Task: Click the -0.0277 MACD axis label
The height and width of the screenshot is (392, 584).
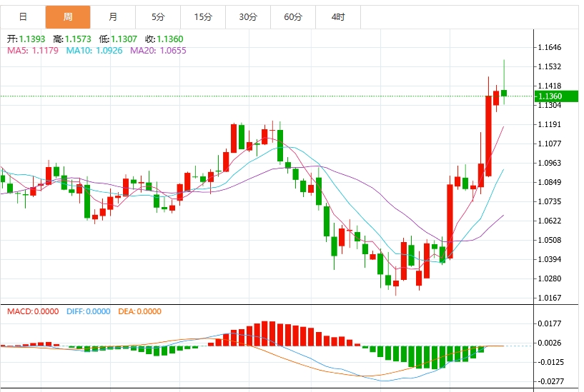Action: [550, 381]
